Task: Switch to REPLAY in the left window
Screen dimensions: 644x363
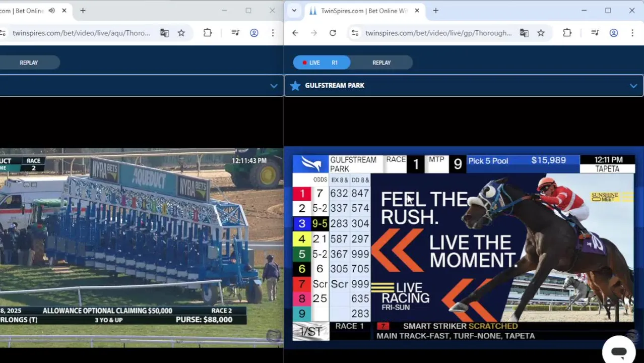Action: (29, 63)
